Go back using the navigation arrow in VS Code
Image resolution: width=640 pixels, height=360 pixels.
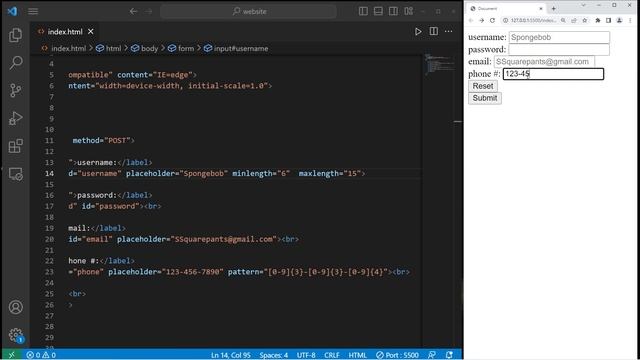click(133, 11)
